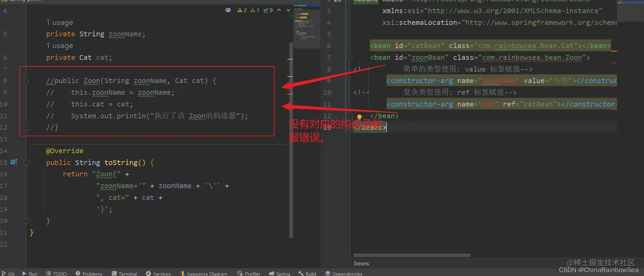The image size is (644, 276).
Task: Jump to next highlighted problem arrow
Action: [288, 10]
